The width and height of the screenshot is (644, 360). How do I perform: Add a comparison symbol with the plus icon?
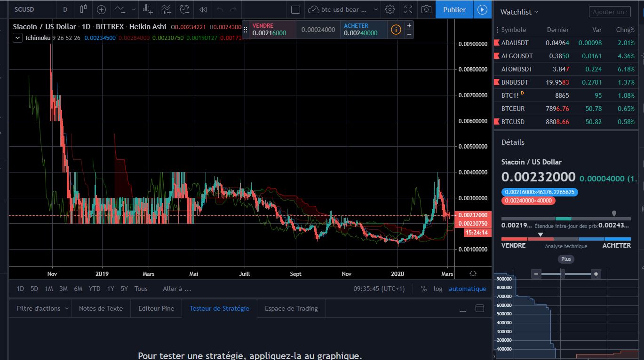(101, 9)
